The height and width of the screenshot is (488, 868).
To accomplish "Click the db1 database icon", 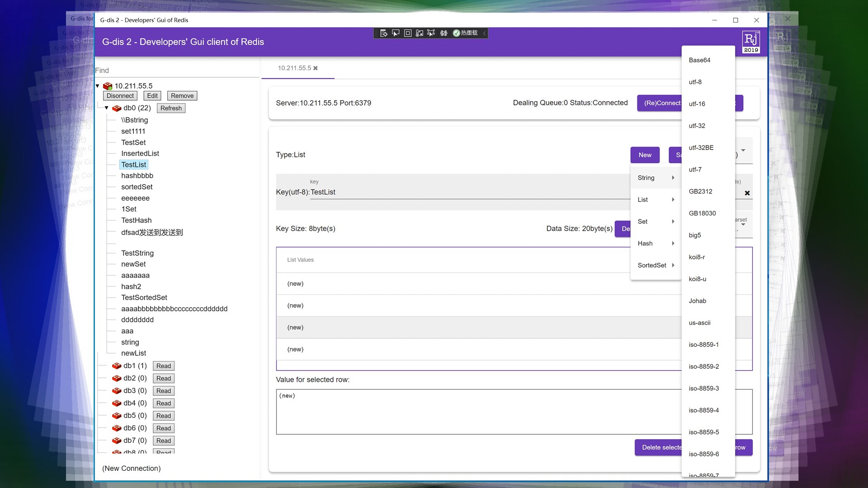I will coord(117,366).
